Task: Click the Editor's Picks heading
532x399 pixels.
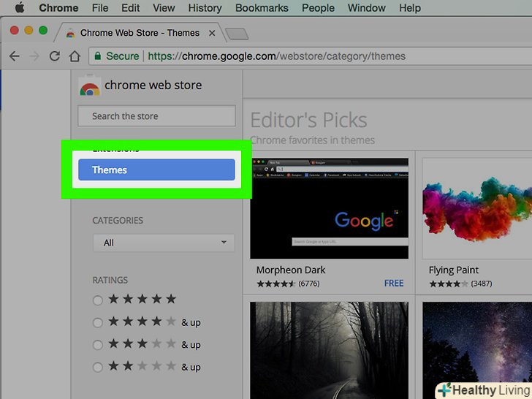Action: pos(308,120)
